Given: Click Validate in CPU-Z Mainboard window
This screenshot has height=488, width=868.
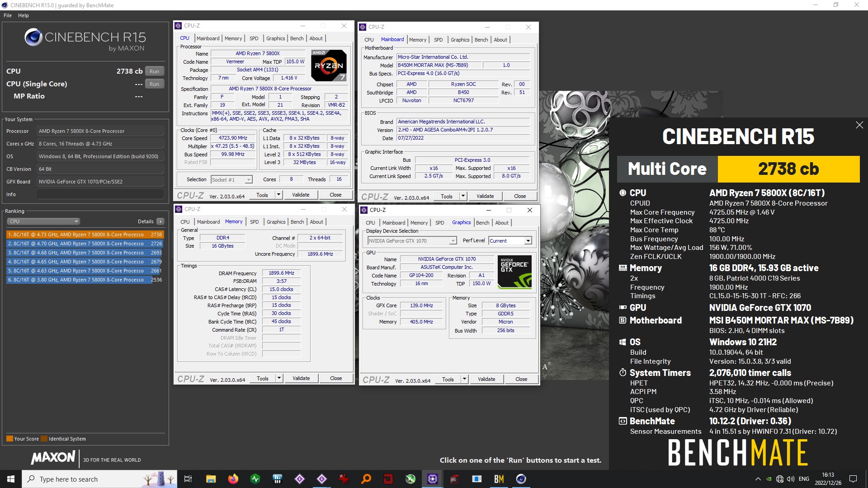Looking at the screenshot, I should [x=485, y=196].
